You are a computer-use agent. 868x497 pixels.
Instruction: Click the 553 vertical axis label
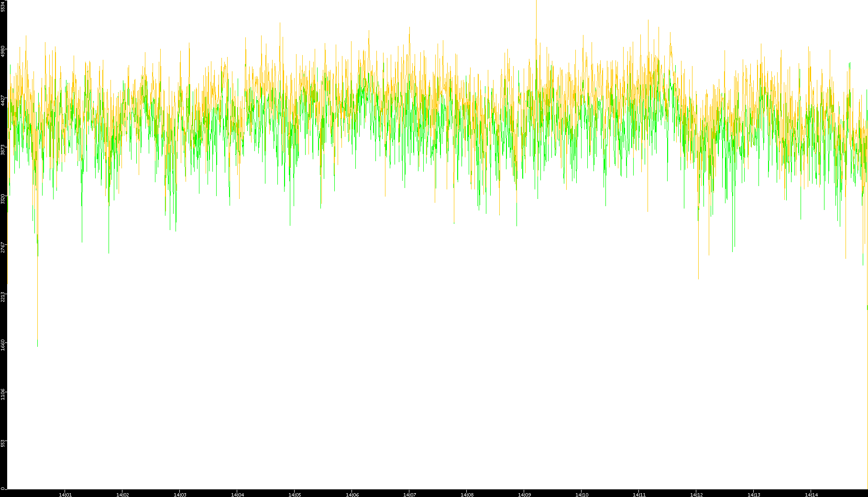[x=3, y=443]
